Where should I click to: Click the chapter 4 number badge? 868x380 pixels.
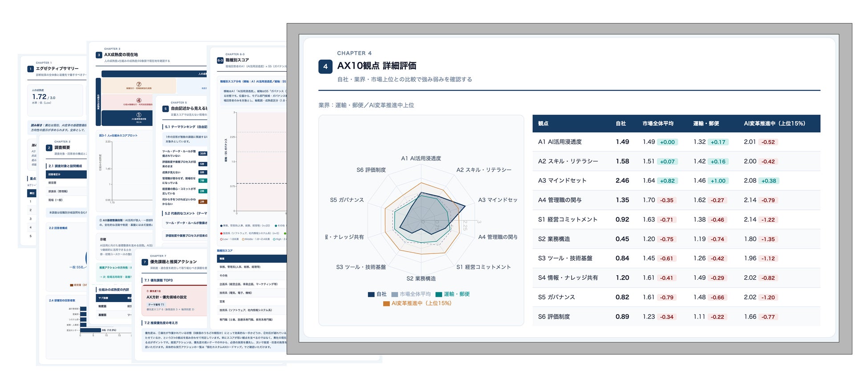tap(325, 66)
